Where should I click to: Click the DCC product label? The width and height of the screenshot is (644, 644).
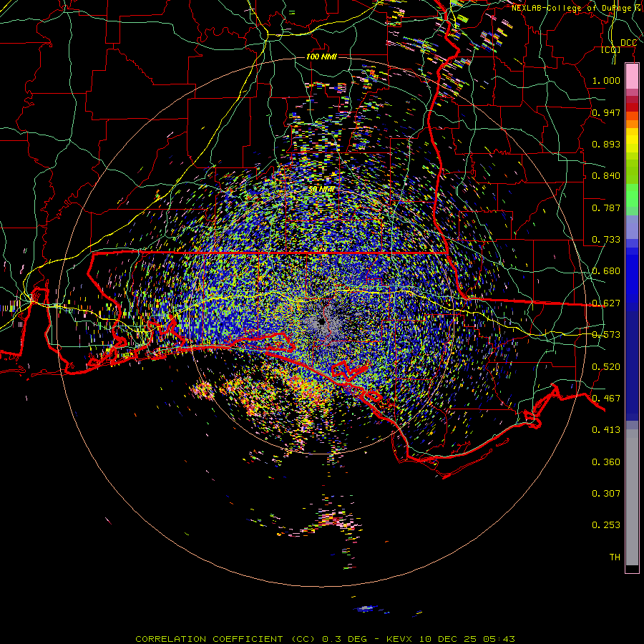coord(628,43)
